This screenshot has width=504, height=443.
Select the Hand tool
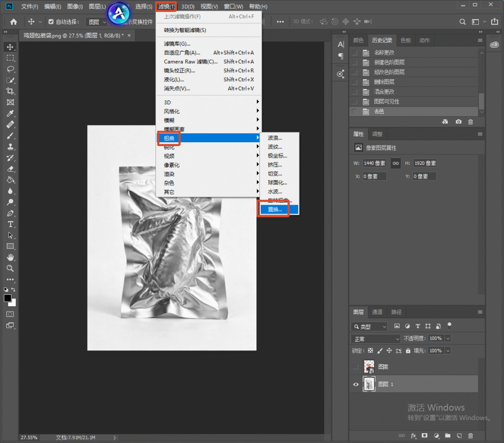pyautogui.click(x=10, y=257)
